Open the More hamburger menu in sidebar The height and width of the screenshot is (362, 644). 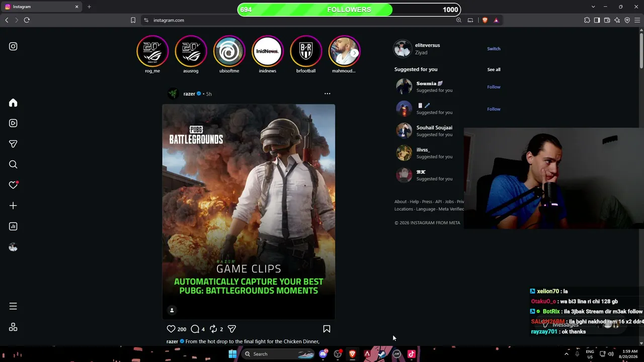13,306
